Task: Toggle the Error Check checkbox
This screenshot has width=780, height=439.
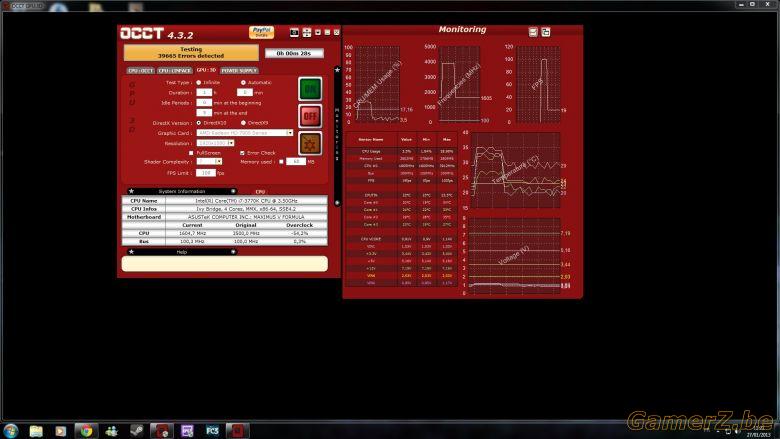Action: (242, 153)
